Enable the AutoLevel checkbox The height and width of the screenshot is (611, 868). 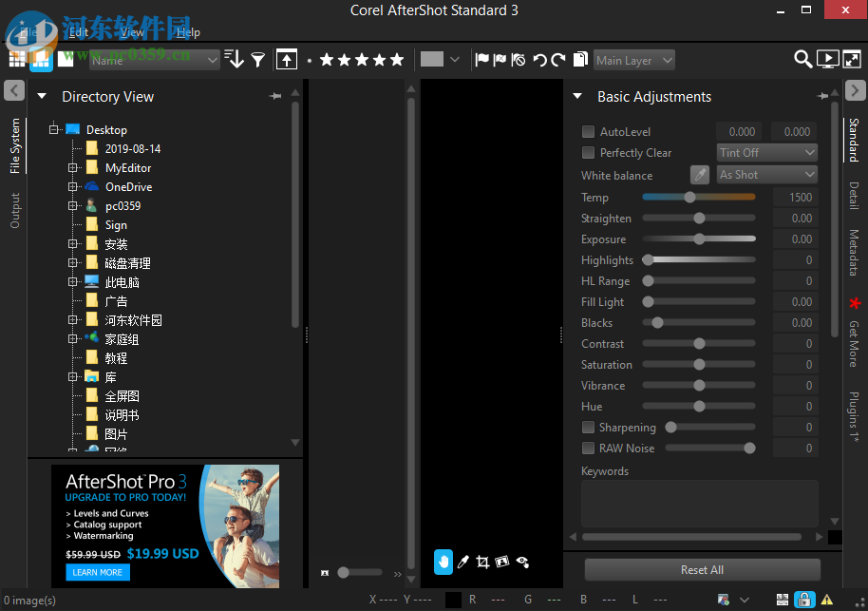click(587, 131)
